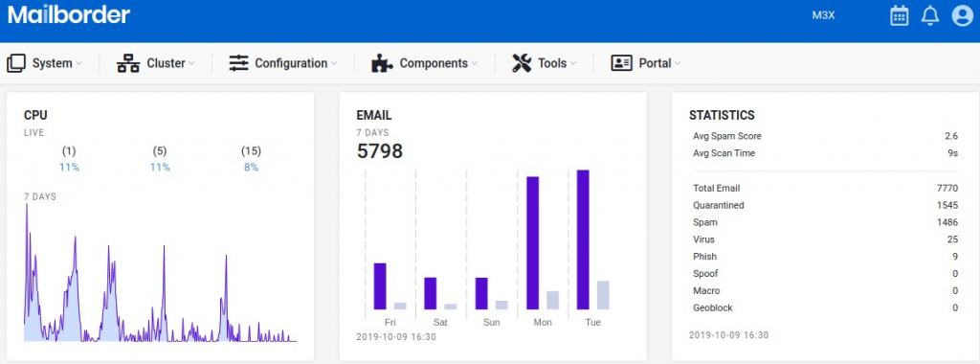This screenshot has height=364, width=980.
Task: Click the Spoof row label
Action: pos(705,273)
